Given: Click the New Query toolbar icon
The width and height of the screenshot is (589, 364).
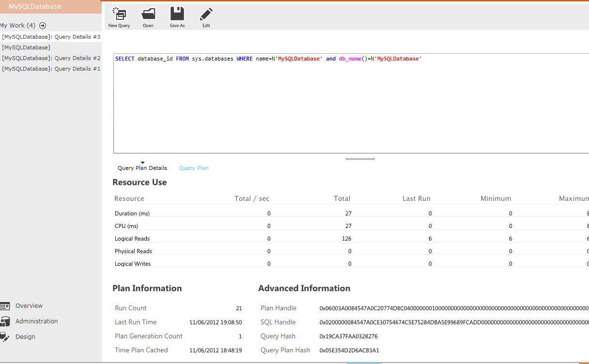Looking at the screenshot, I should (x=119, y=14).
